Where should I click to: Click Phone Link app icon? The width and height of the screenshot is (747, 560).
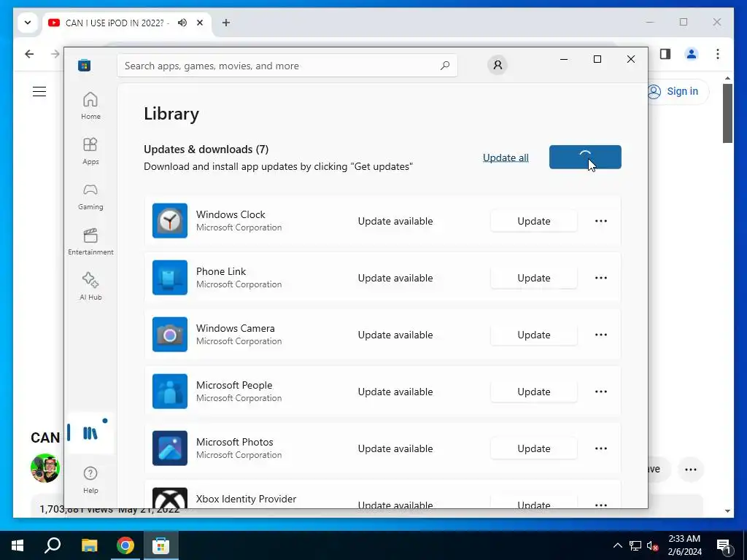170,278
